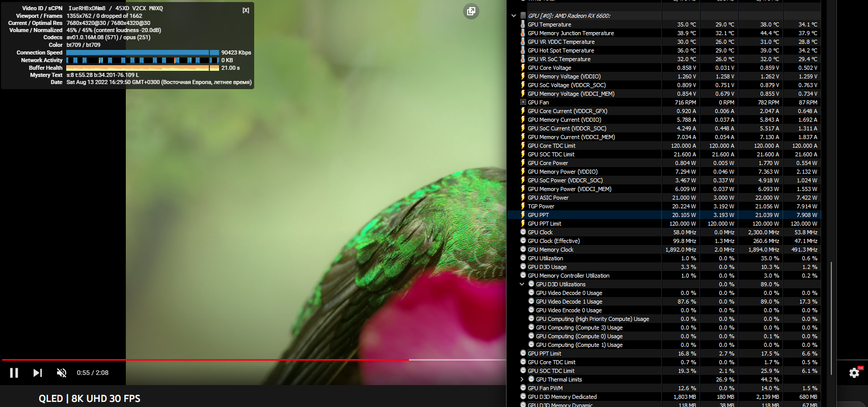Click the Video ID value IueRHBxDNm8
Image resolution: width=868 pixels, height=407 pixels.
(x=87, y=8)
